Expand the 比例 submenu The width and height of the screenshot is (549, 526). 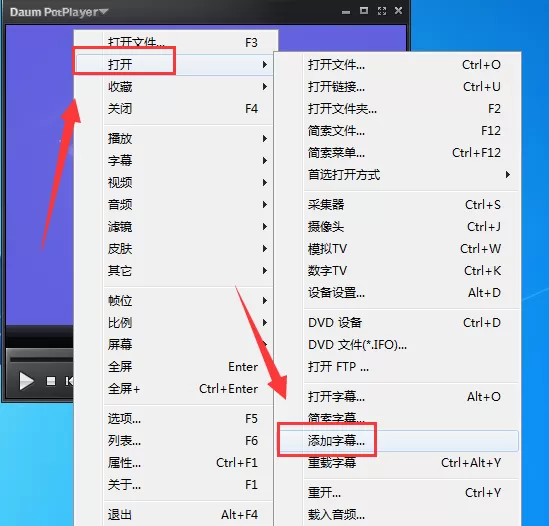[x=174, y=323]
